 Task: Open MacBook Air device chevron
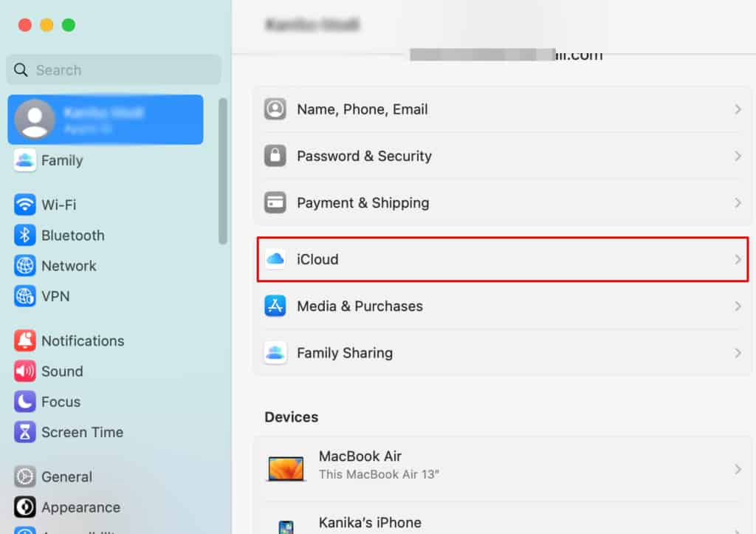[738, 469]
